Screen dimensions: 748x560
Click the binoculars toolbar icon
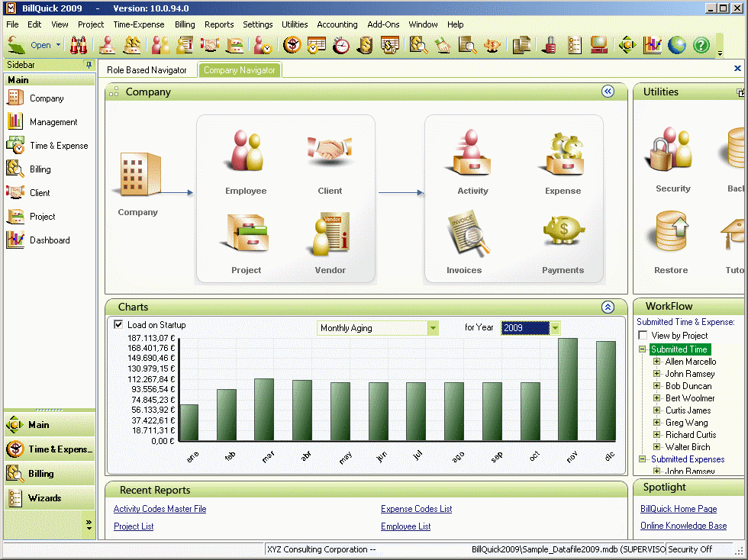click(78, 45)
